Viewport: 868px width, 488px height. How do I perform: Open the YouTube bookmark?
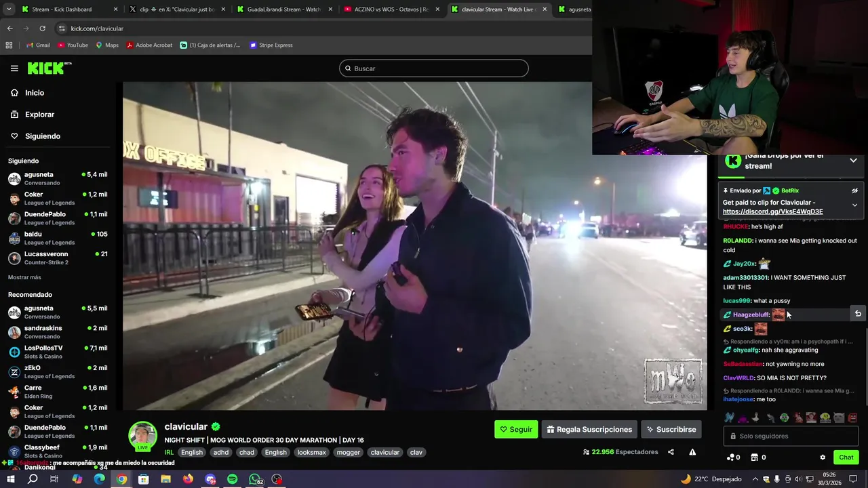coord(73,45)
